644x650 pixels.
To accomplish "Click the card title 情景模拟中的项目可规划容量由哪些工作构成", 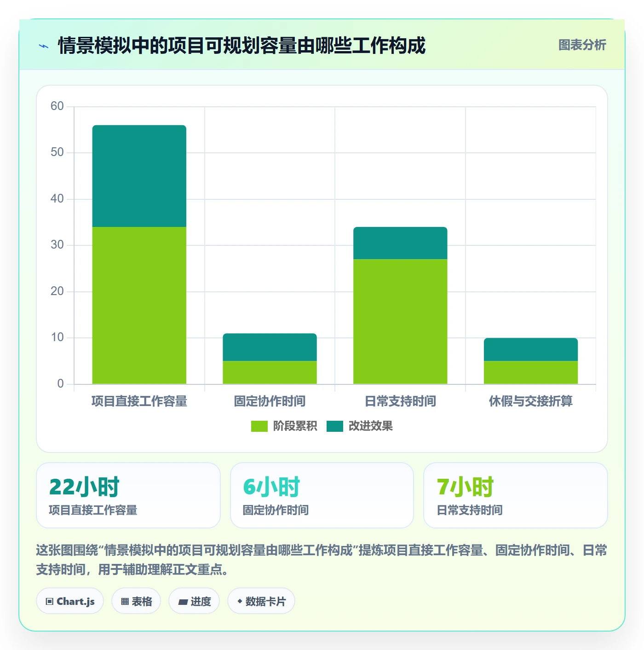I will pos(242,46).
